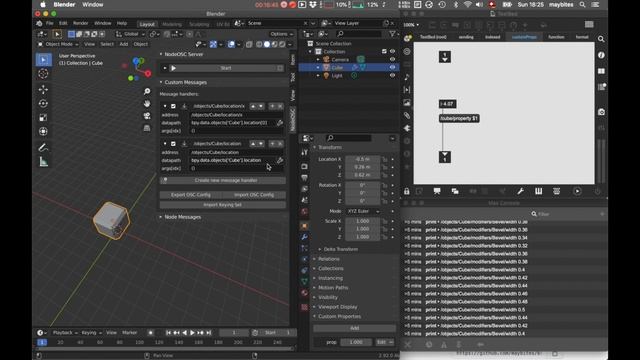Viewport: 640px width, 360px height.
Task: Click the Max sidebar search magnifier
Action: coord(601,39)
